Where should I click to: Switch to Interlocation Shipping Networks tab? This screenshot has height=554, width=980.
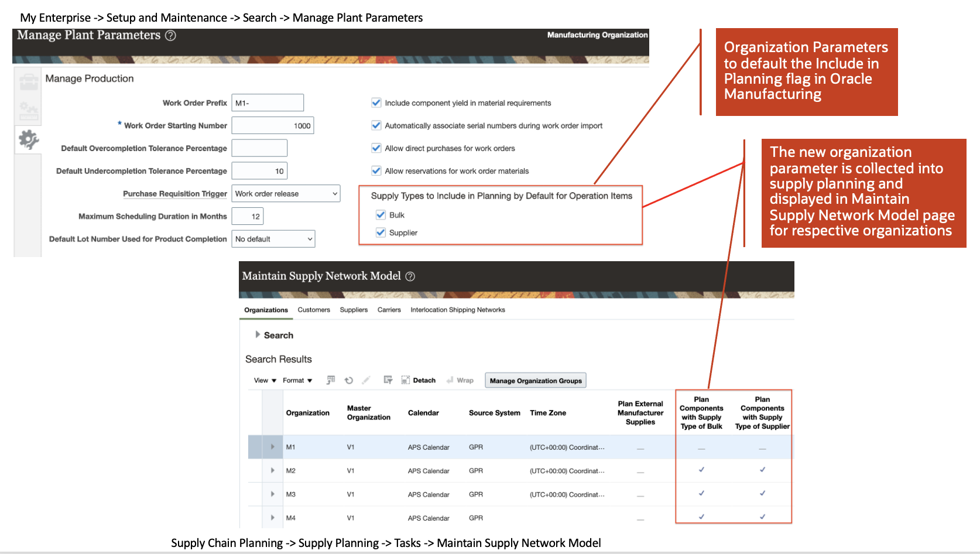point(458,310)
